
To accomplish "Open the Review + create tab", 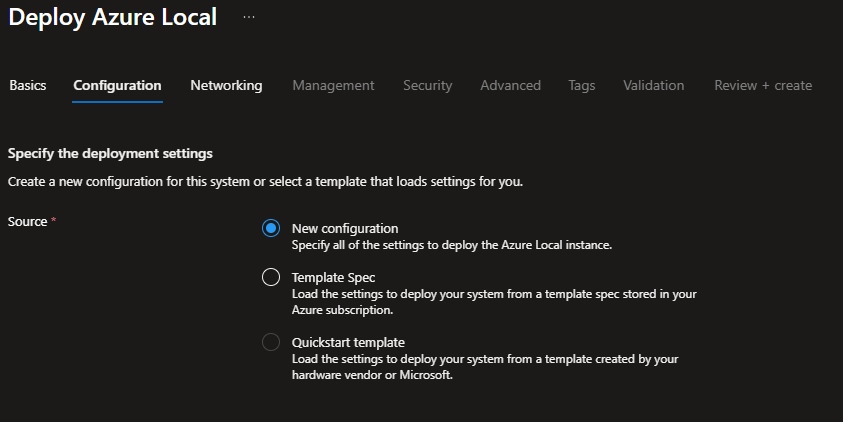I will click(x=762, y=86).
